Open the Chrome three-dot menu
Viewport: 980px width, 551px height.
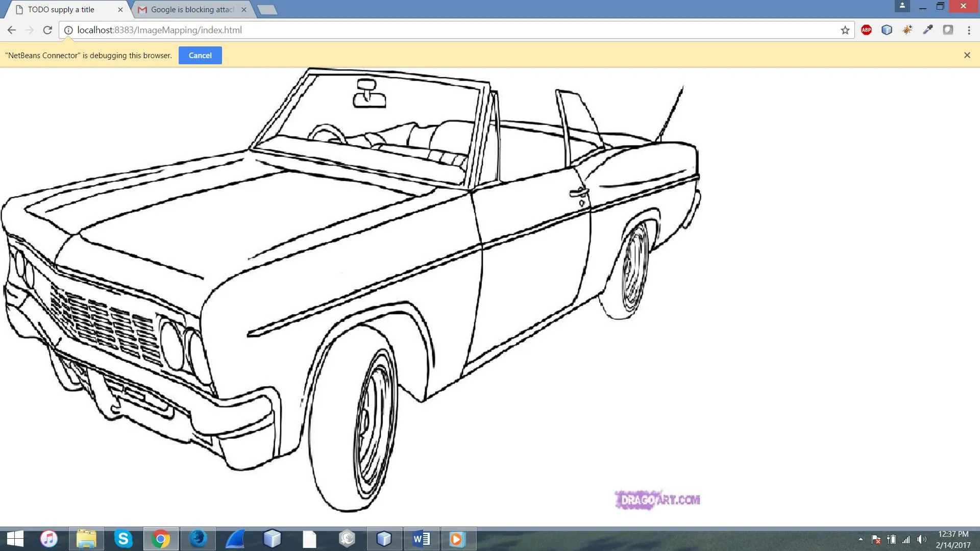(x=969, y=30)
